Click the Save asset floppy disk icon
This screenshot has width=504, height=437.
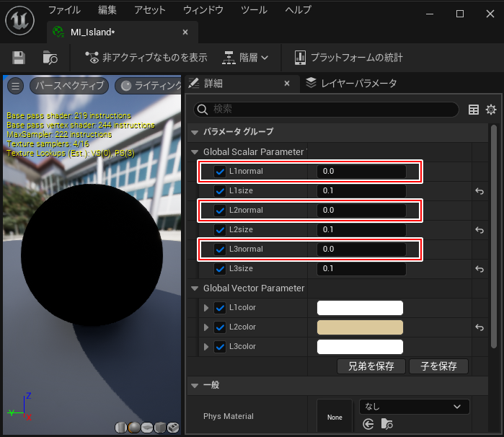(x=19, y=58)
